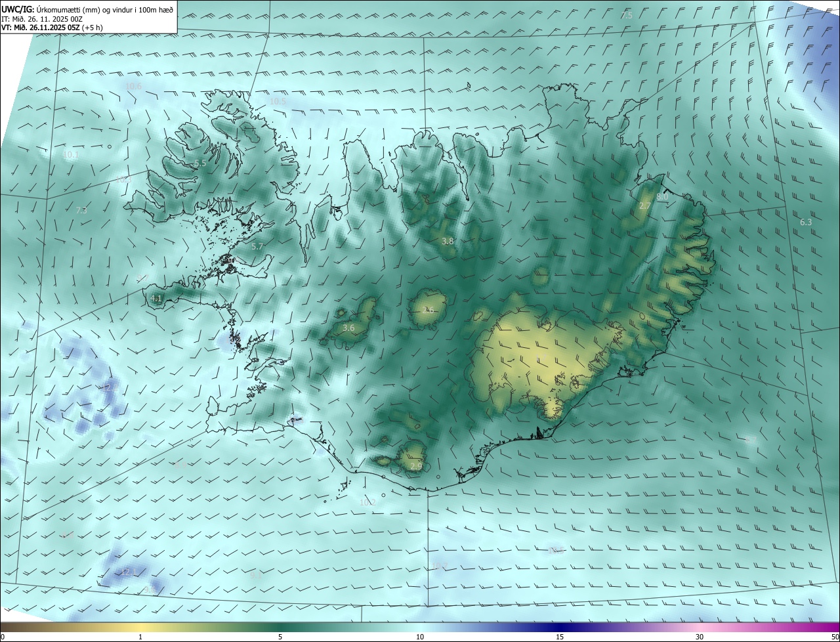Click the 10 tick on the color scale

coord(420,637)
